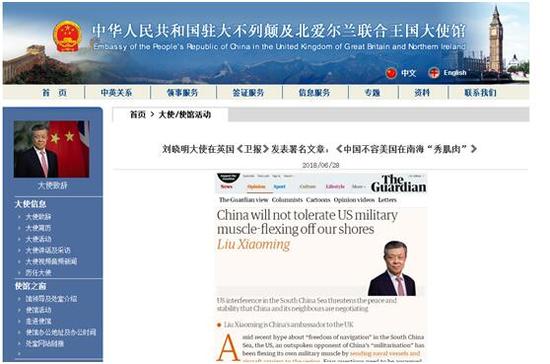Open 历任大使 in the sidebar

38,273
